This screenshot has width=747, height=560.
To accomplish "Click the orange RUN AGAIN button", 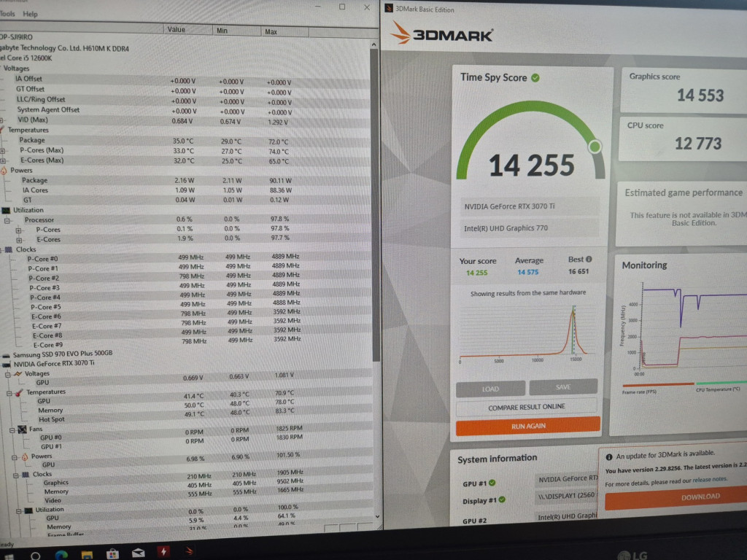I will click(x=528, y=426).
